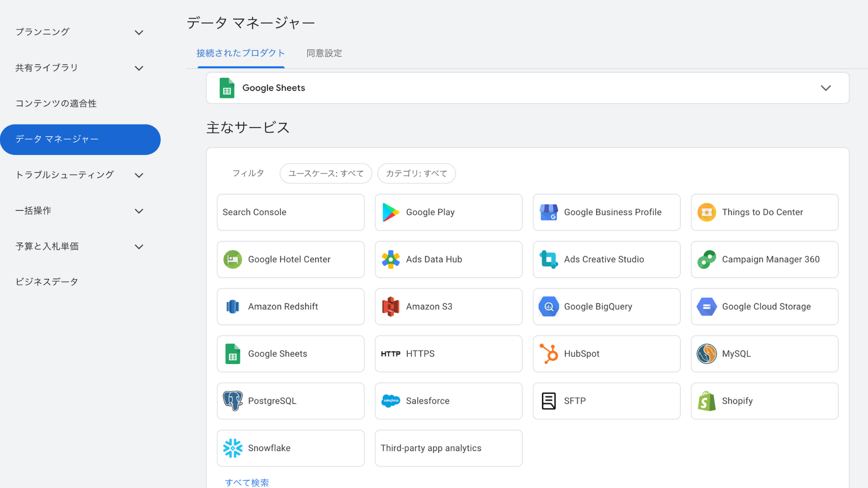The width and height of the screenshot is (868, 488).
Task: Click the Amazon Redshift icon
Action: click(x=232, y=307)
